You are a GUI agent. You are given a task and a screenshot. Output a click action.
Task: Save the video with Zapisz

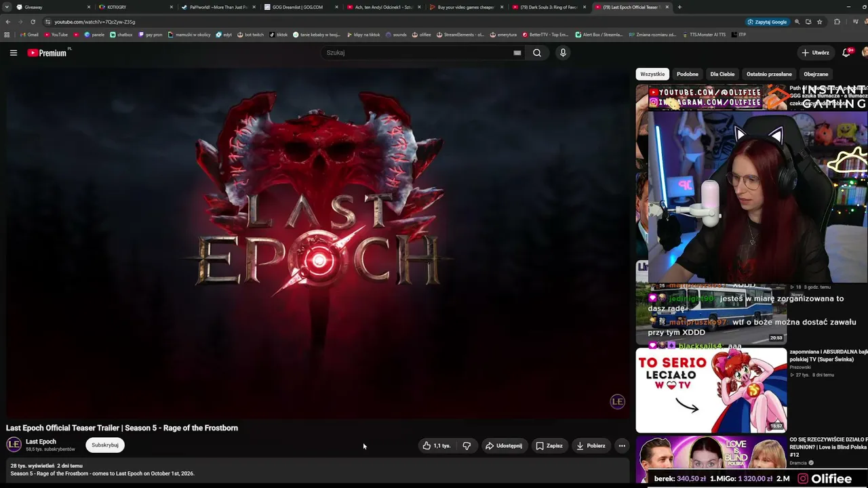[549, 445]
